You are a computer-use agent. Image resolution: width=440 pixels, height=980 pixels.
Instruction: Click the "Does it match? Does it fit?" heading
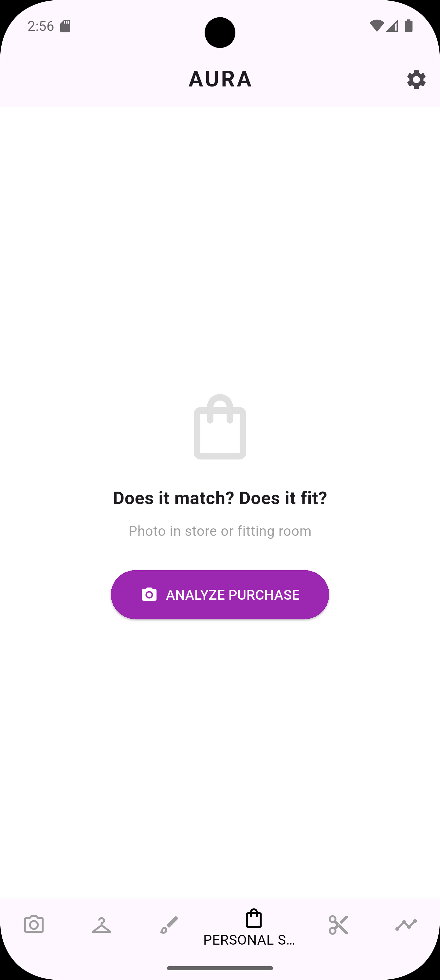pyautogui.click(x=220, y=498)
